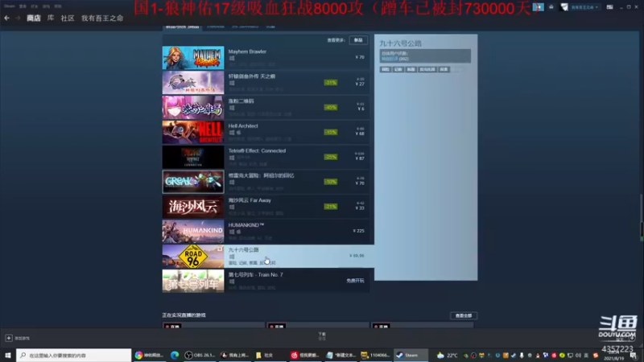
Task: Click the Windows taskbar search box
Action: coord(74,355)
